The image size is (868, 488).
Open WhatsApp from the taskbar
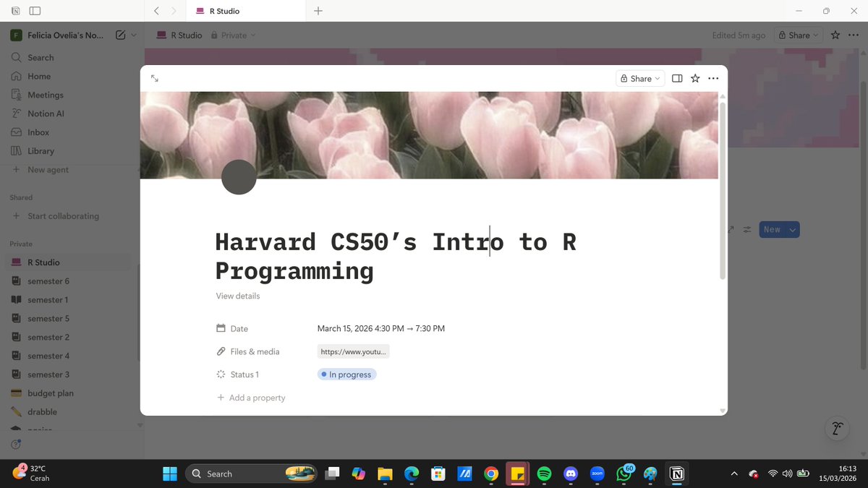point(624,474)
